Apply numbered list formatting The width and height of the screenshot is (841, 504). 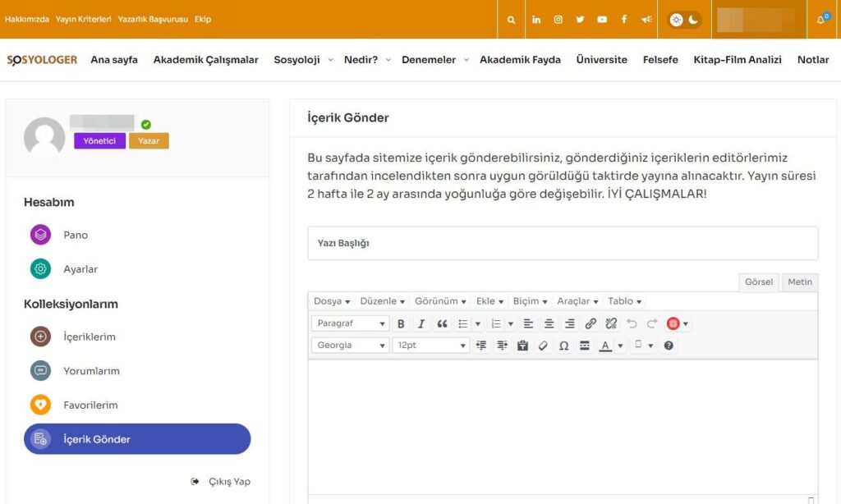(x=496, y=324)
